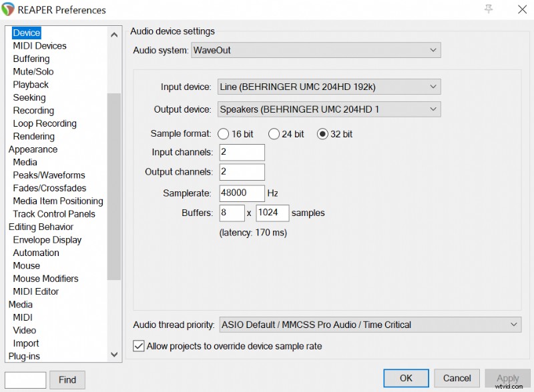The height and width of the screenshot is (392, 534).
Task: Click the pin icon to keep window on top
Action: (488, 9)
